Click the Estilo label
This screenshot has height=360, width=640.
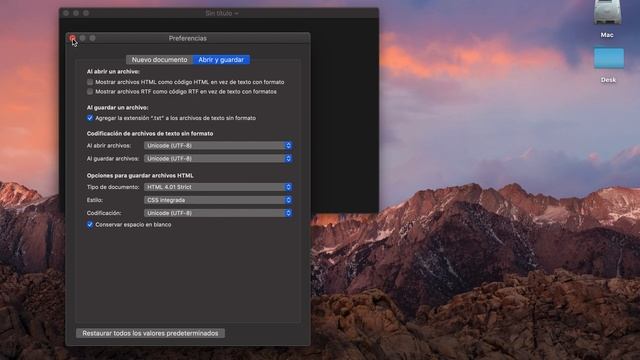pyautogui.click(x=95, y=200)
